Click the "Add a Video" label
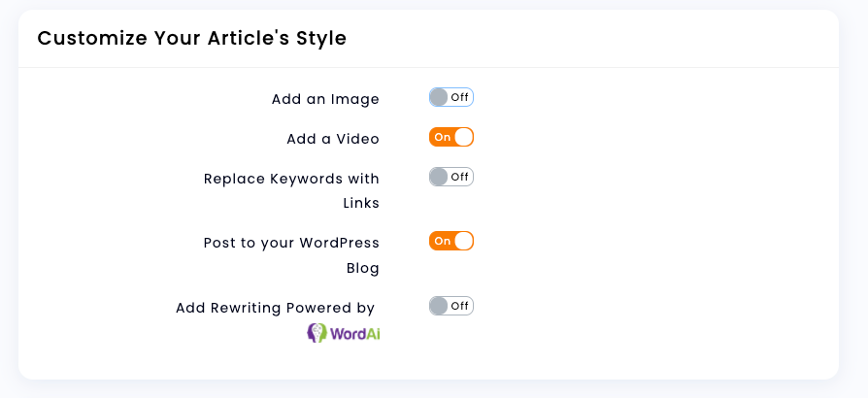The height and width of the screenshot is (398, 868). click(333, 139)
